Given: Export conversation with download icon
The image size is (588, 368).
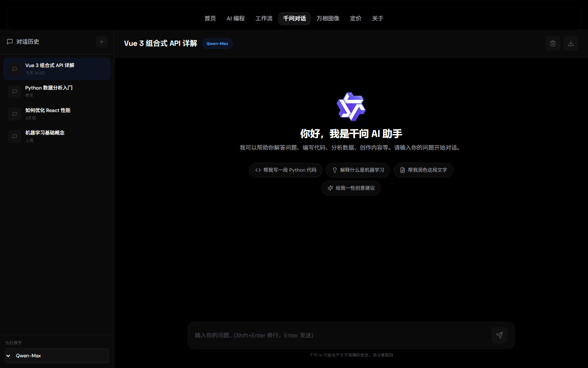Looking at the screenshot, I should pos(571,43).
